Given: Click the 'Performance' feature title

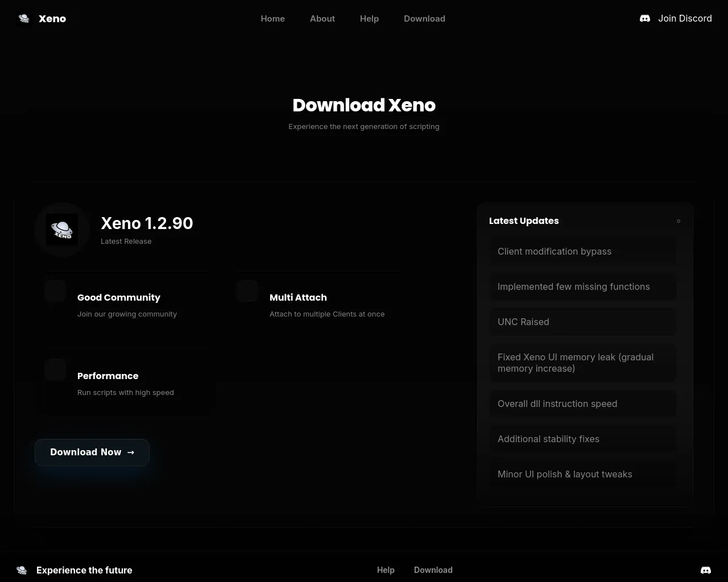Looking at the screenshot, I should [108, 376].
